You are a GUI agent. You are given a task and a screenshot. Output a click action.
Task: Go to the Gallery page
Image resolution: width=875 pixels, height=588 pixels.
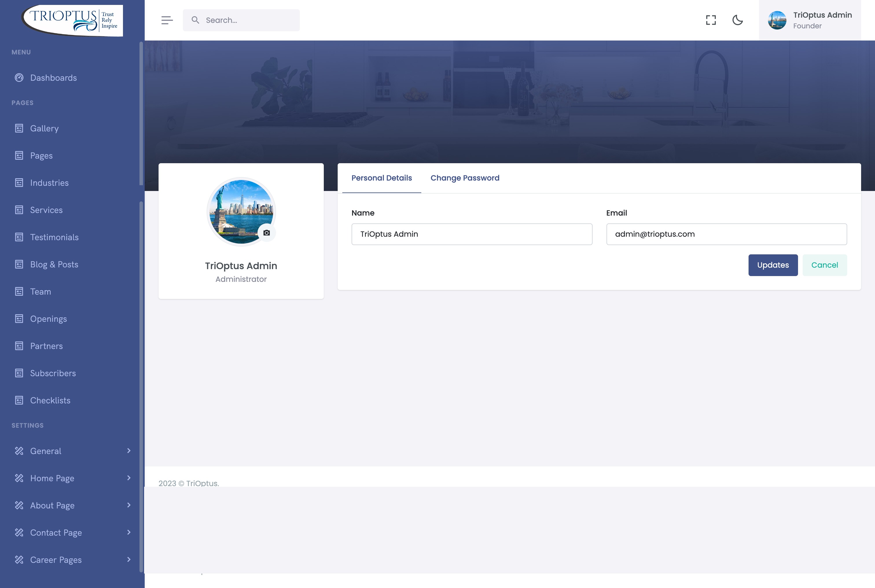click(45, 128)
